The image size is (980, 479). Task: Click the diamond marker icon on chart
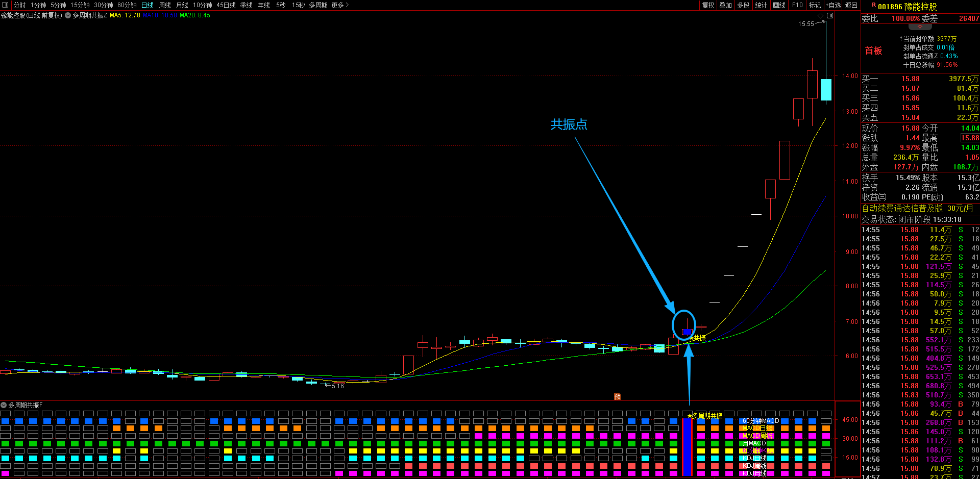821,16
